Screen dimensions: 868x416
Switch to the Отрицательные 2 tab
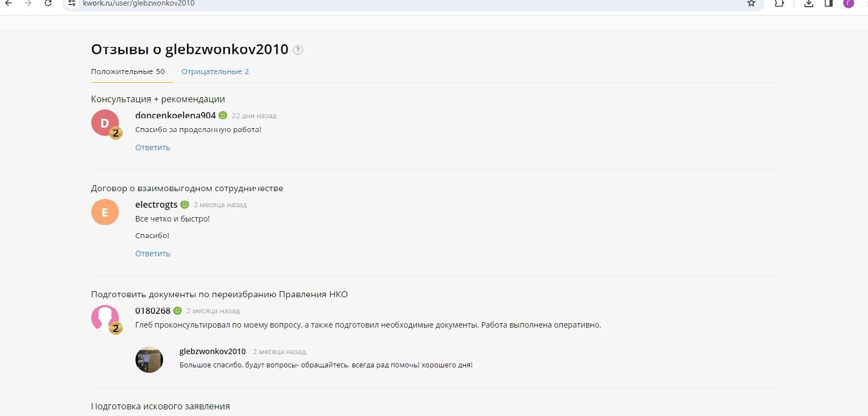tap(215, 72)
